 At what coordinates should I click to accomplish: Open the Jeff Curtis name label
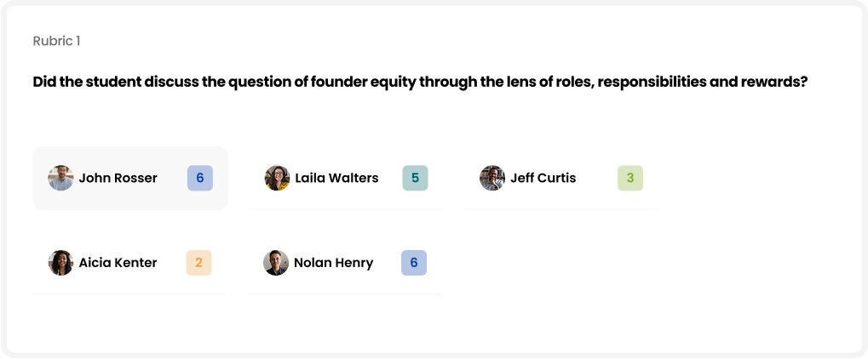(543, 178)
